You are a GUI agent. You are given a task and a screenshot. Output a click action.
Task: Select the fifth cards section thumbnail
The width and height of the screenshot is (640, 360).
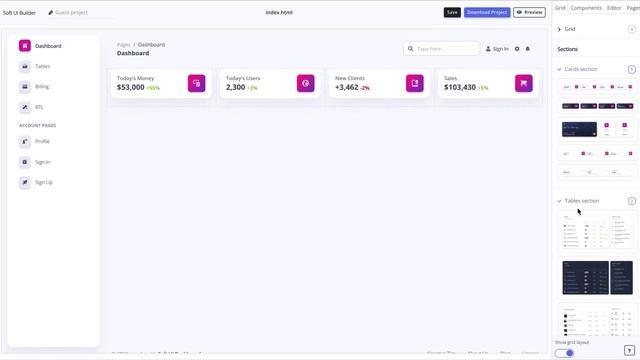click(598, 172)
